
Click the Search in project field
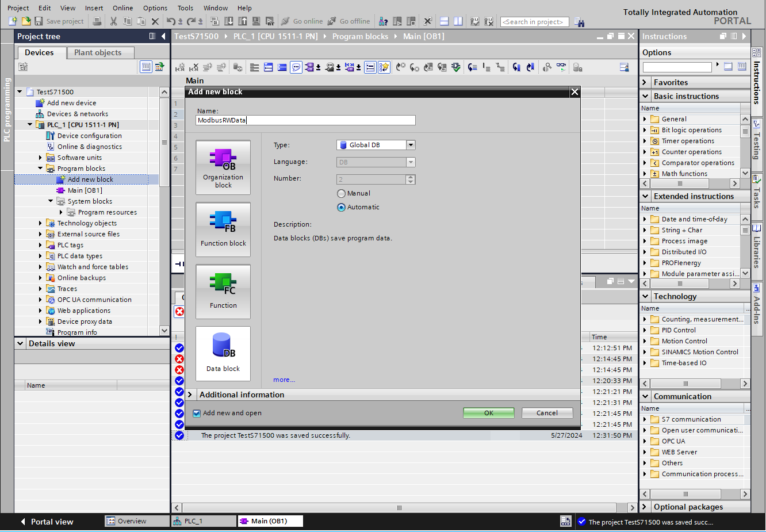coord(535,22)
